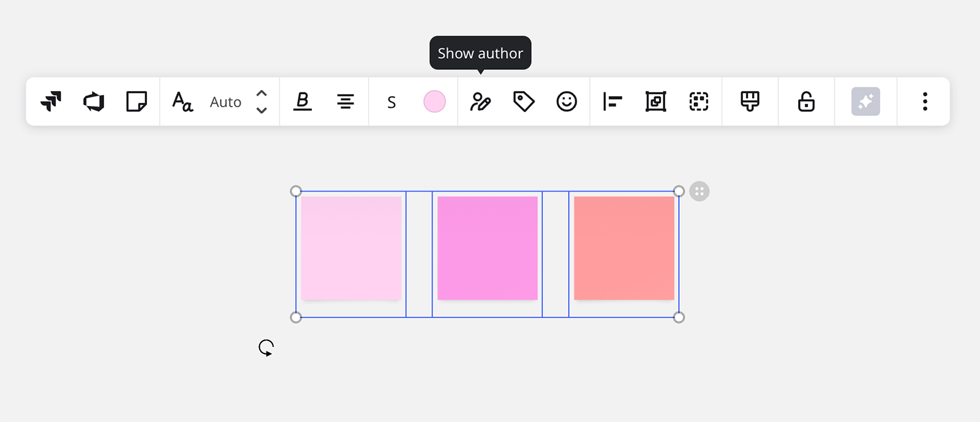The width and height of the screenshot is (980, 422).
Task: Click the Azure DevOps convert icon
Action: click(x=94, y=101)
